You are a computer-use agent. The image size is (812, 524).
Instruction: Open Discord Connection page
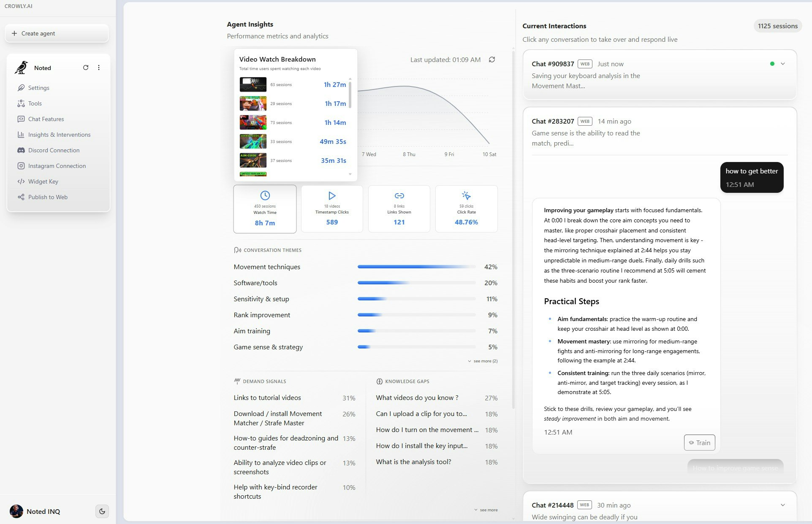[x=54, y=150]
